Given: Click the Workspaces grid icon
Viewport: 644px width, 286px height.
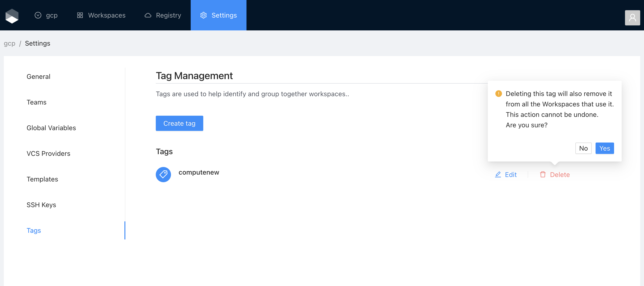Looking at the screenshot, I should click(x=80, y=15).
